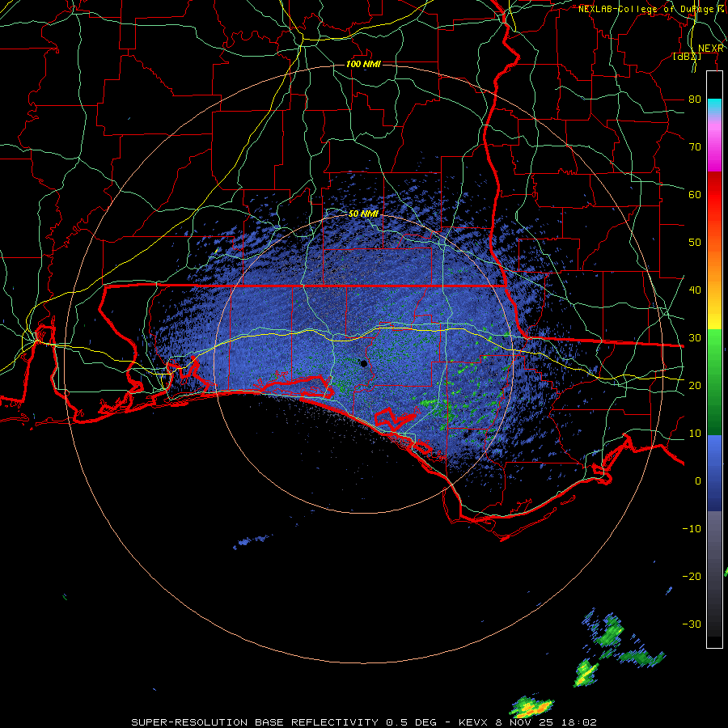Click the SUPER-RESOLUTION BASE REFLECTIVITY caption text
Viewport: 728px width, 728px height.
pos(255,722)
